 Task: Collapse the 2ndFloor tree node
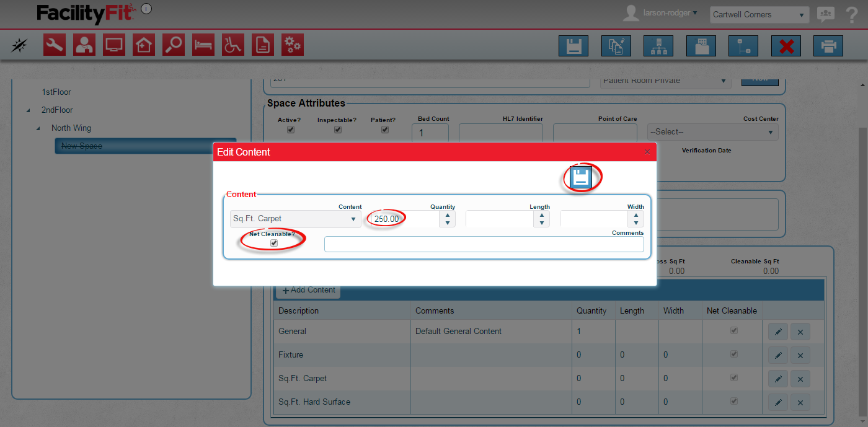[x=28, y=110]
